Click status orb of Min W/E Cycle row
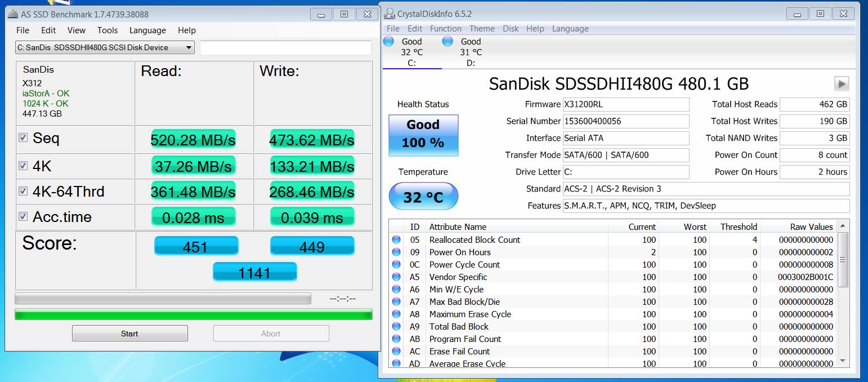868x382 pixels. pos(397,290)
